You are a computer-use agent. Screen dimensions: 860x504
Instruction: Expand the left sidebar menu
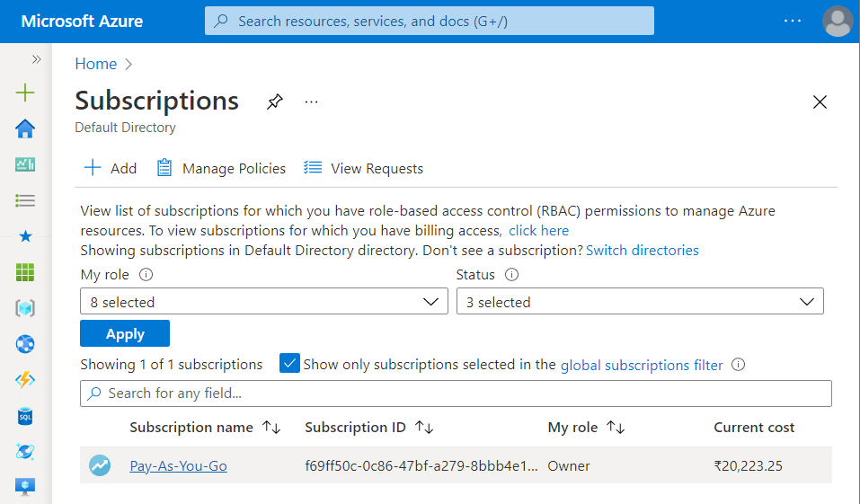coord(37,59)
